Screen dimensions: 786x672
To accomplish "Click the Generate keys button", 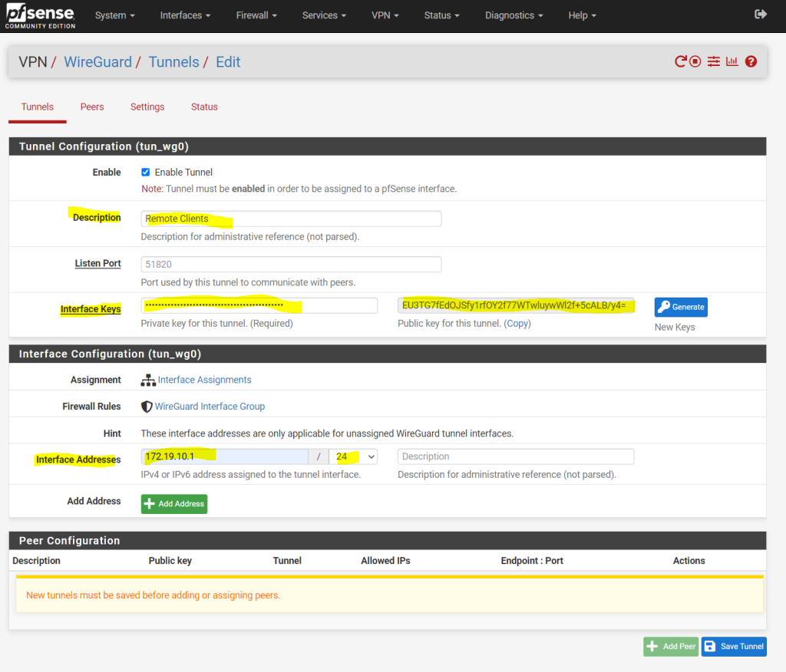I will pos(681,307).
